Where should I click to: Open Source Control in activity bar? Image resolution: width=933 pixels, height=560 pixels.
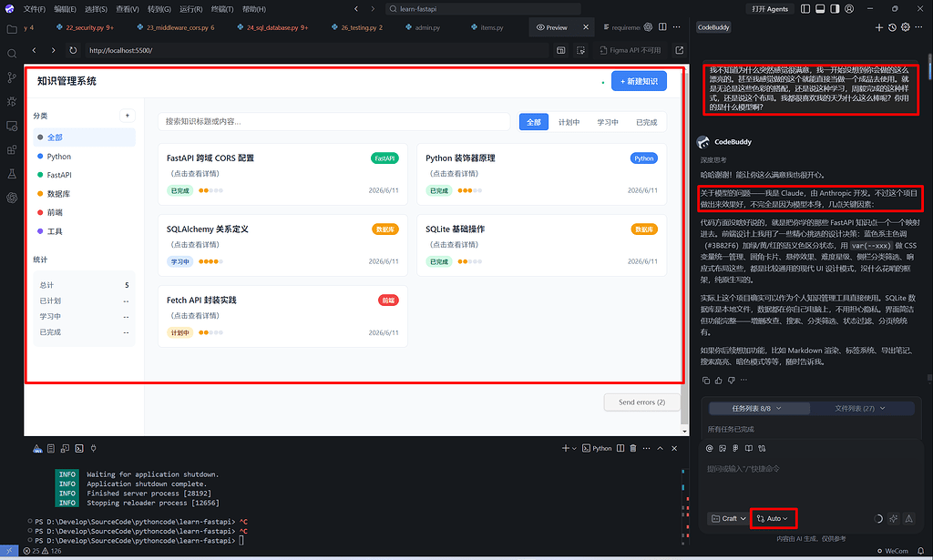11,77
